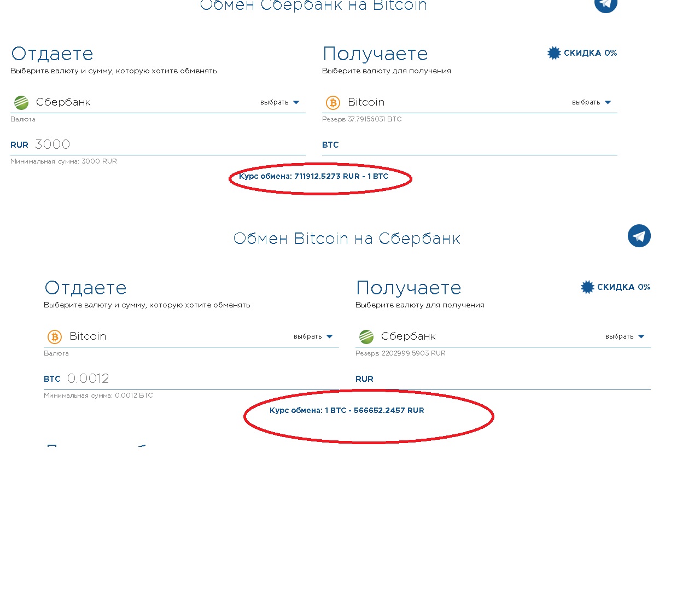Click 'Получаете' heading in Sberbank-to-Bitcoin form
The height and width of the screenshot is (605, 700).
coord(376,54)
